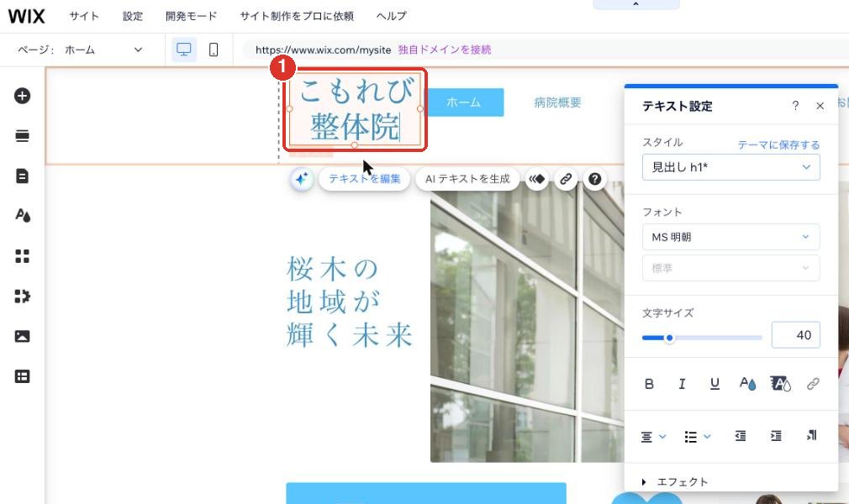This screenshot has width=849, height=504.
Task: Expand the エフェクト section
Action: [x=675, y=482]
